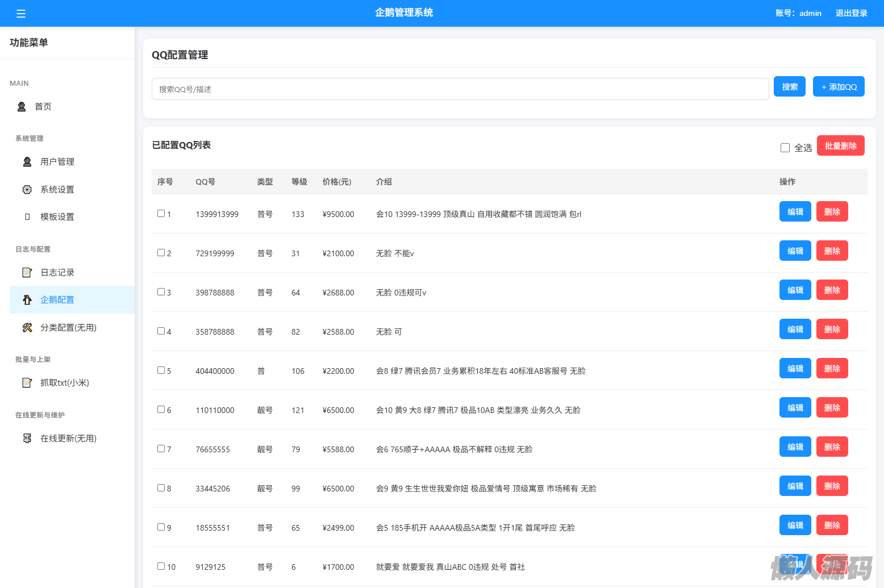Select the row 8 checkbox
884x588 pixels.
(161, 488)
